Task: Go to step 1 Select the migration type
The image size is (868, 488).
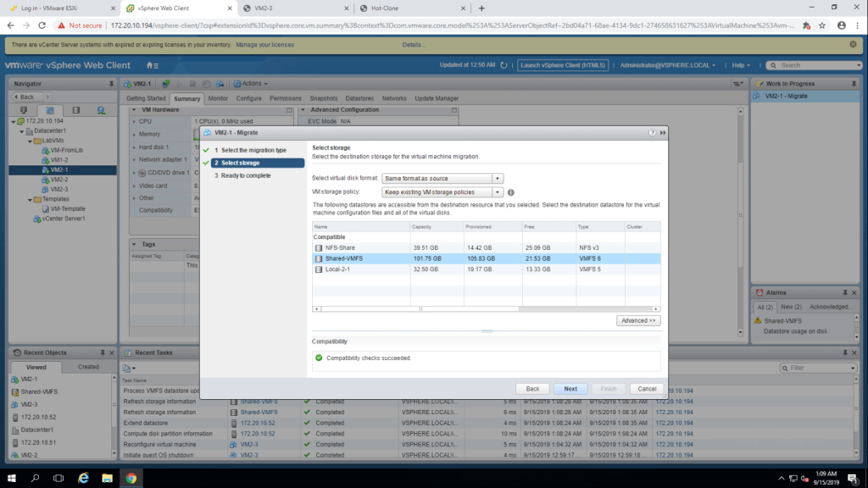Action: (x=250, y=150)
